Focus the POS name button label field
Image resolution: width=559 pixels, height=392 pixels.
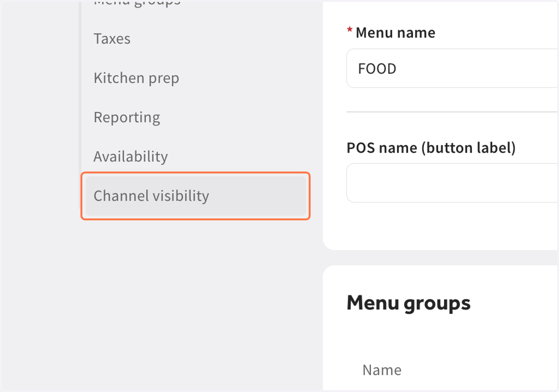452,183
